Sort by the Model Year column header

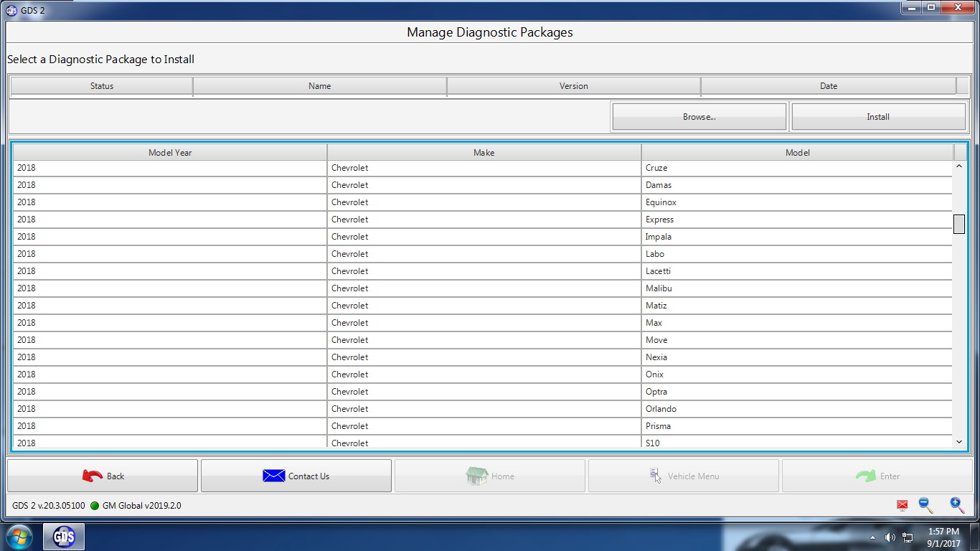coord(170,152)
